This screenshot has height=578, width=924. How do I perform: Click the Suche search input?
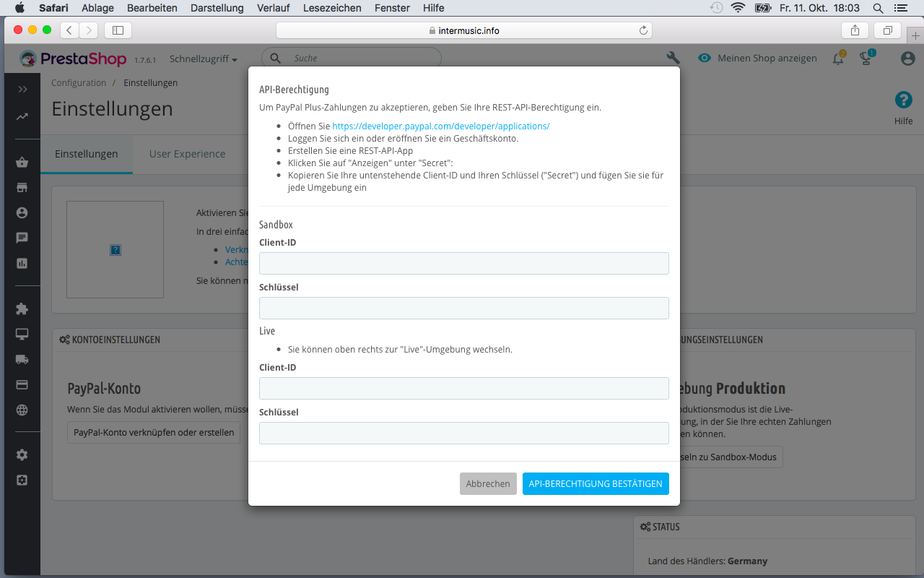pos(352,59)
